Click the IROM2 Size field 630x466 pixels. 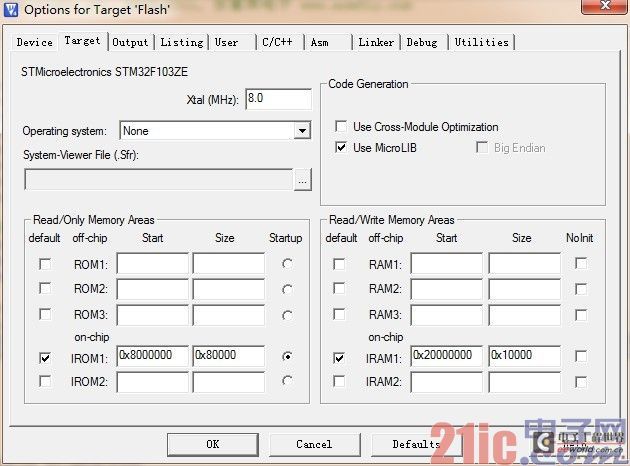tap(229, 382)
